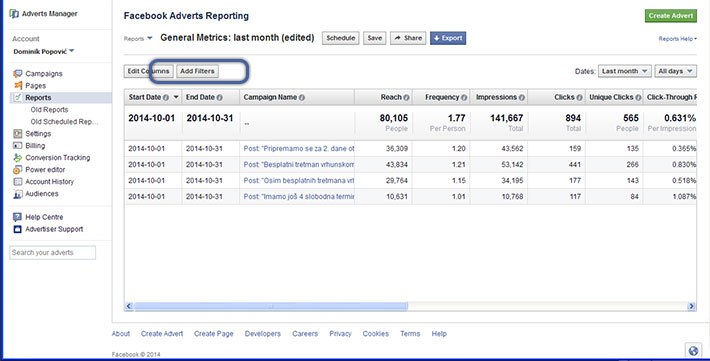
Task: Click the Schedule button
Action: click(x=341, y=38)
